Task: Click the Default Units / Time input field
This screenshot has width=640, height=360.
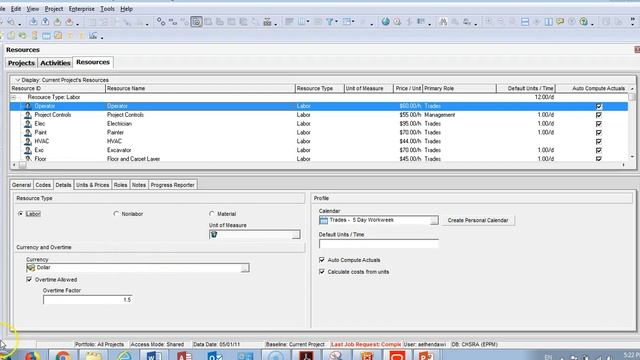Action: [379, 244]
